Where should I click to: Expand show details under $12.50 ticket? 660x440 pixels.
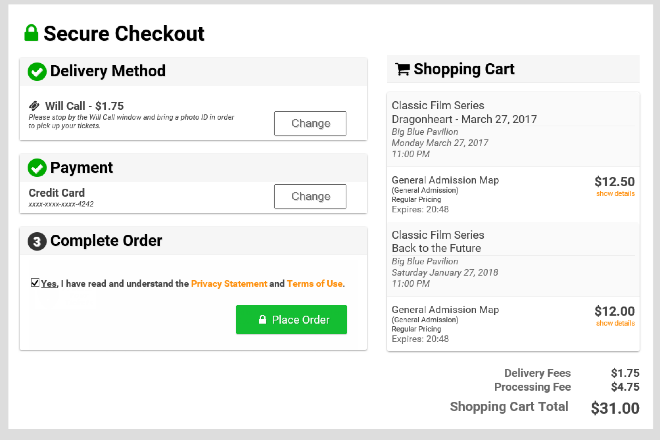pos(615,194)
